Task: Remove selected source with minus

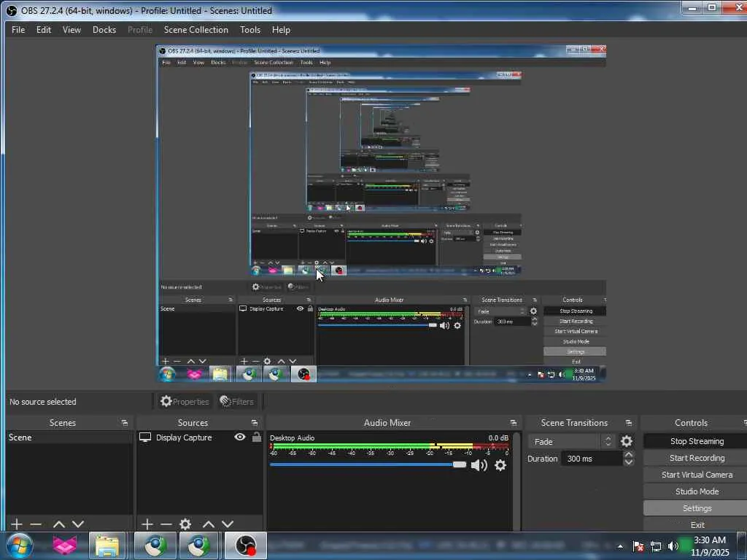Action: click(x=166, y=524)
